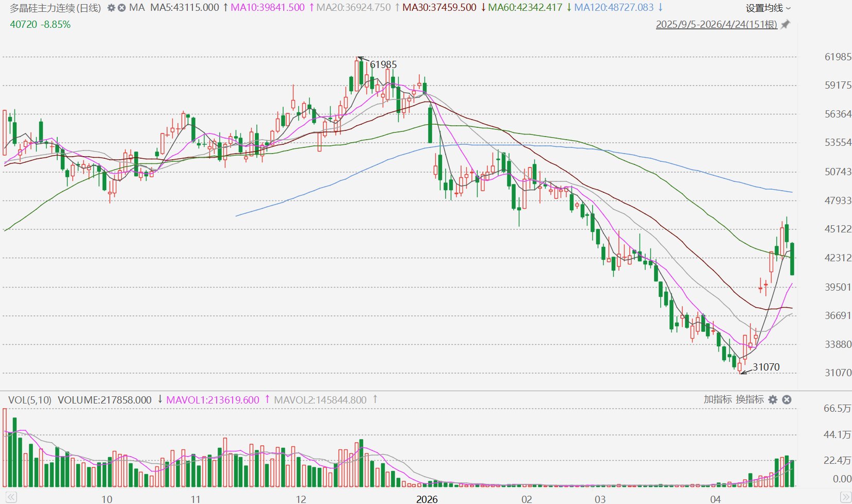Open MA indicator settings gear

click(111, 8)
